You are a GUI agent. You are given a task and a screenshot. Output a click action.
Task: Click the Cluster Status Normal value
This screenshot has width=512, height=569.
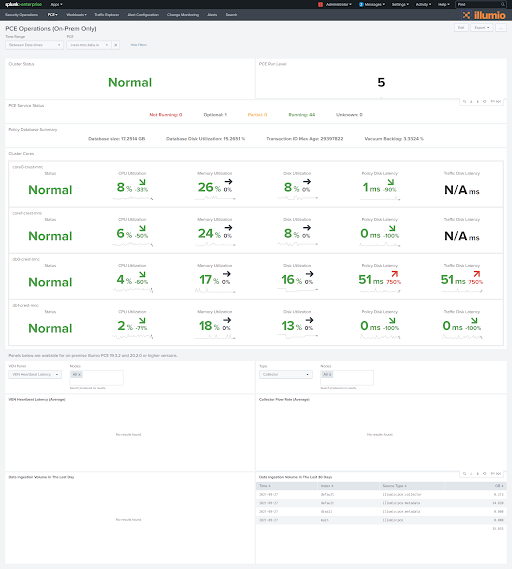click(x=130, y=82)
